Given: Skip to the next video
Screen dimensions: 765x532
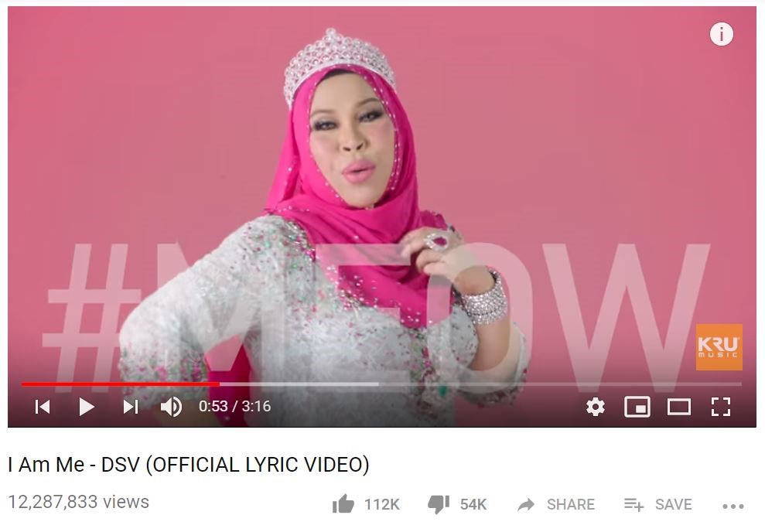Looking at the screenshot, I should 130,407.
